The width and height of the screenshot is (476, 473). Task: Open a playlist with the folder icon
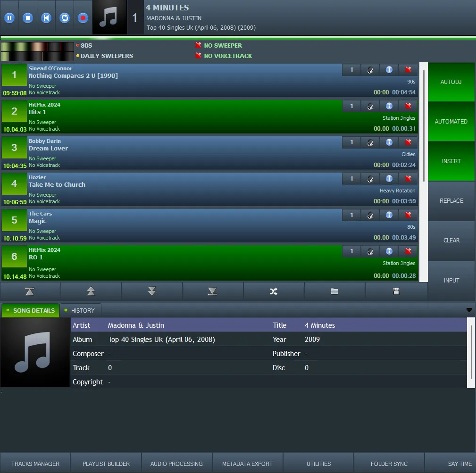click(x=334, y=291)
